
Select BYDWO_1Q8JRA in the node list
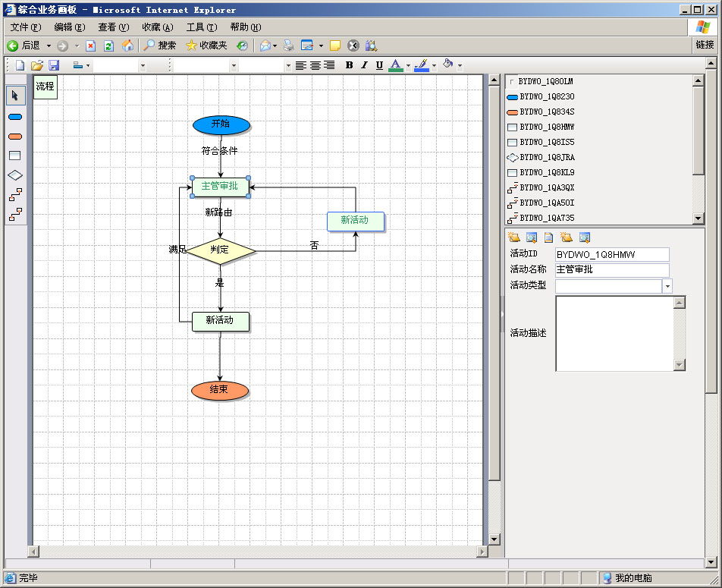tap(547, 157)
